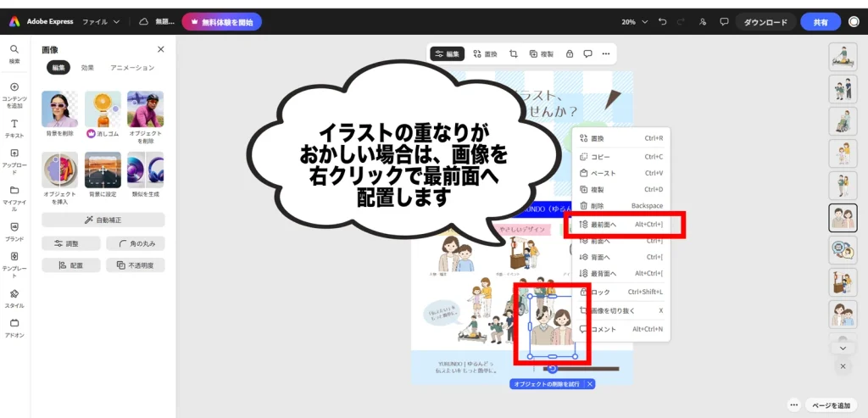The image size is (868, 418).
Task: Choose ロック in the context menu
Action: [x=621, y=292]
